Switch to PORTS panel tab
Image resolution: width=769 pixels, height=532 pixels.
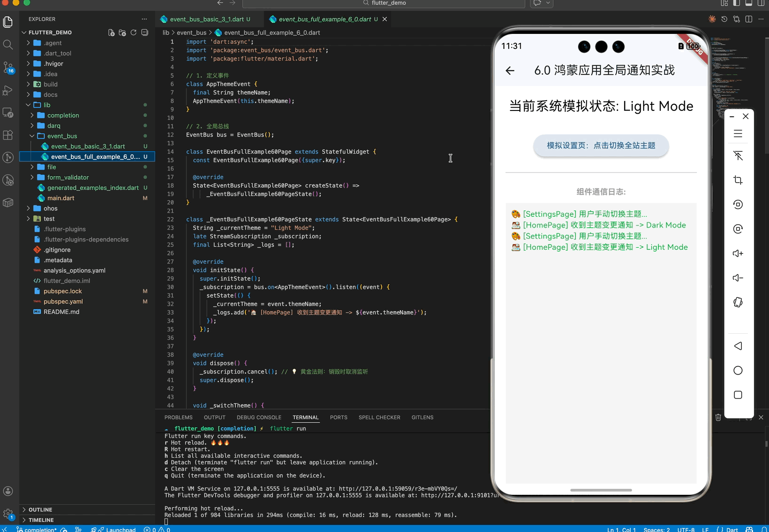tap(339, 417)
